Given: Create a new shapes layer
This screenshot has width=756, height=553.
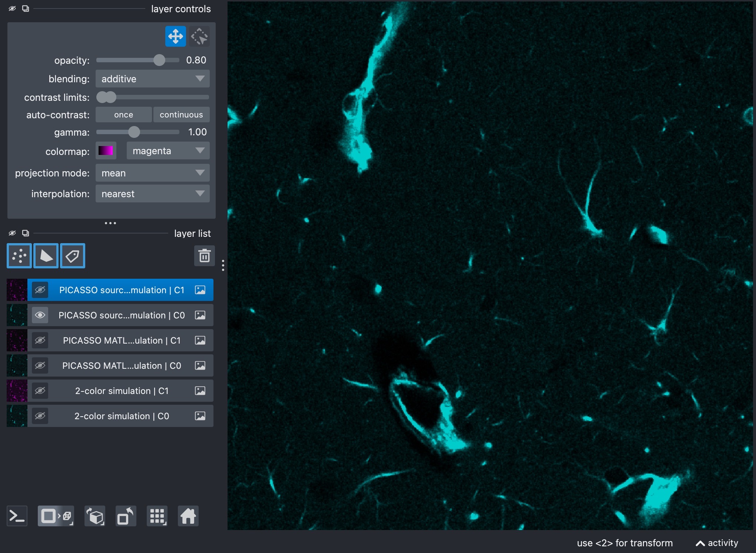Looking at the screenshot, I should click(46, 256).
